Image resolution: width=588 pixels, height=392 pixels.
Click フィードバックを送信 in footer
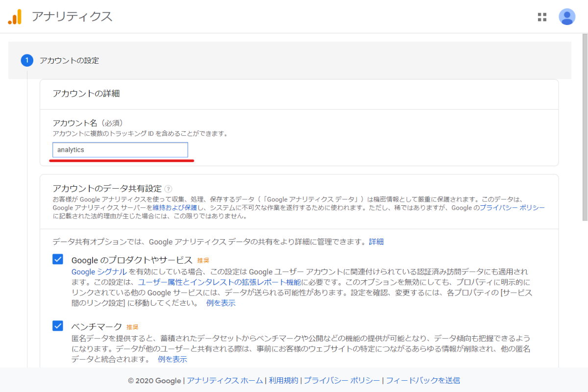(423, 380)
